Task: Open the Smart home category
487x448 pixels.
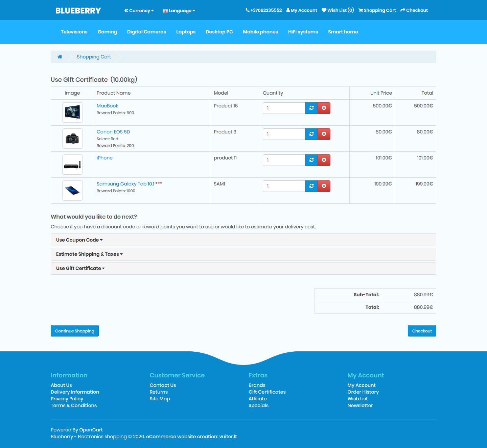Action: coord(343,32)
